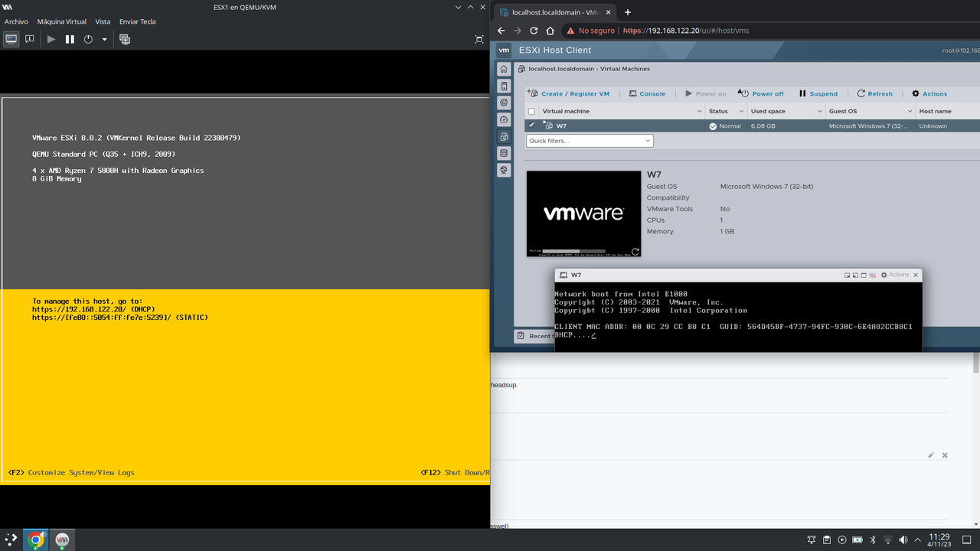This screenshot has width=980, height=551.
Task: Enable fullscreen mode for the W7 console
Action: point(864,274)
